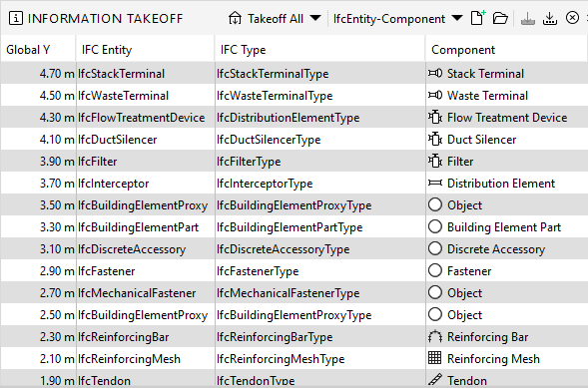Click the Discrete Accessory component label
This screenshot has height=388, width=588.
pyautogui.click(x=496, y=249)
